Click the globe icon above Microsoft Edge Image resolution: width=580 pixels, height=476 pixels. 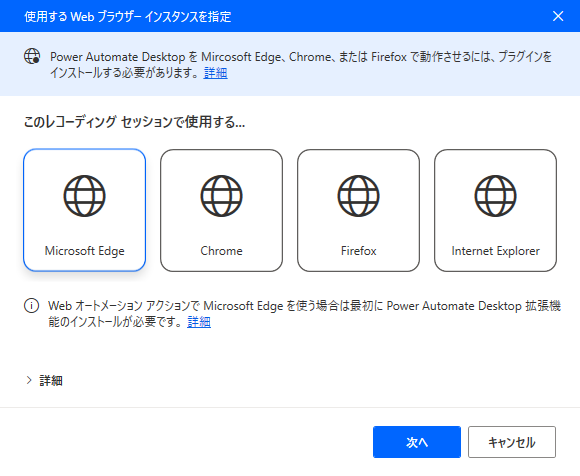click(x=84, y=196)
